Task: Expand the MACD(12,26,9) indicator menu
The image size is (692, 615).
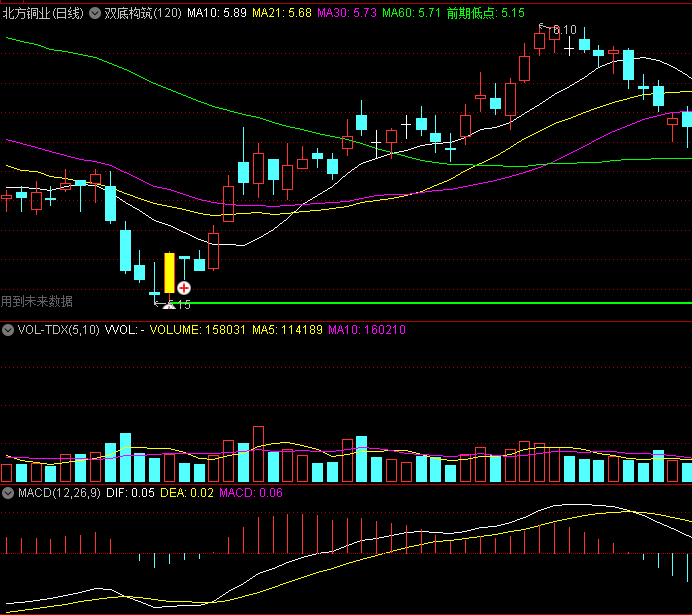Action: coord(8,493)
